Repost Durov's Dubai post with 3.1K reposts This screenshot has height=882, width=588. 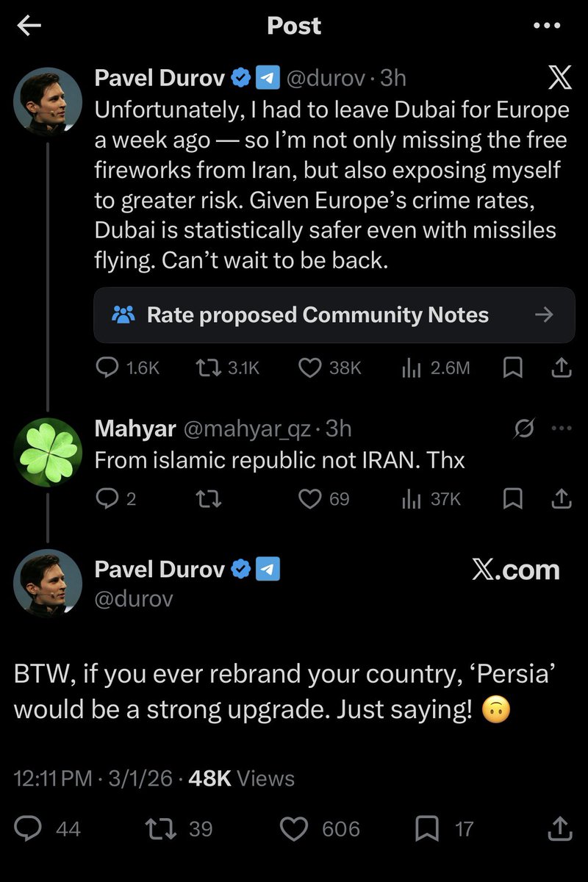(229, 367)
